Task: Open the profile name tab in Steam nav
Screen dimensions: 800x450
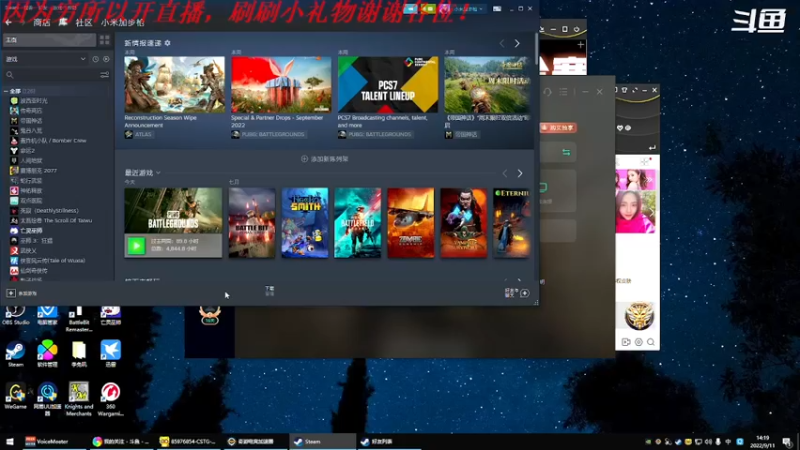Action: tap(122, 23)
